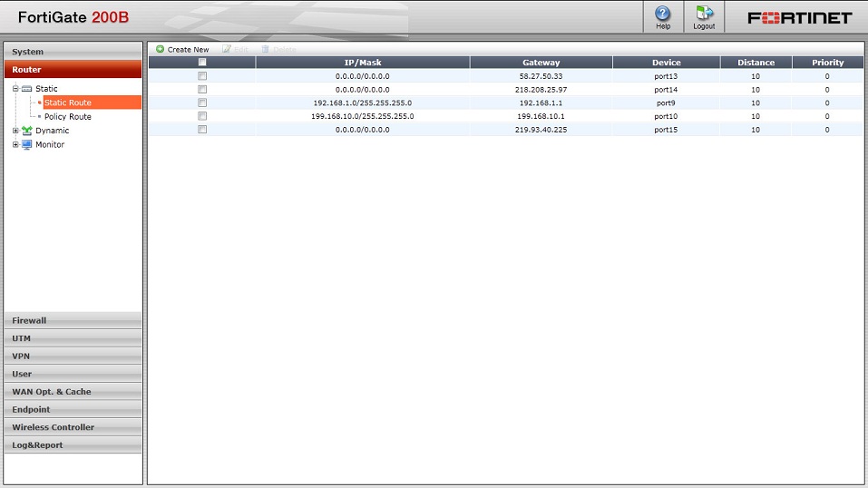Click the Static tree label
The image size is (868, 488).
pos(46,89)
